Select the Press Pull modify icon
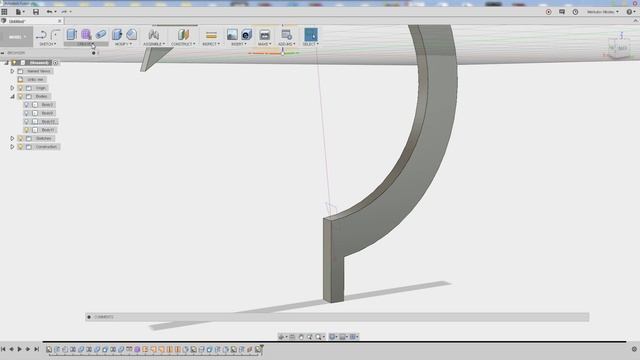 [117, 35]
